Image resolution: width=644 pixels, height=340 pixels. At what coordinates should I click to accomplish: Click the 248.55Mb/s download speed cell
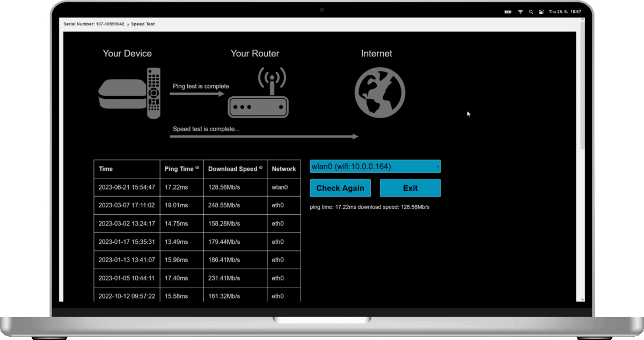click(x=224, y=205)
